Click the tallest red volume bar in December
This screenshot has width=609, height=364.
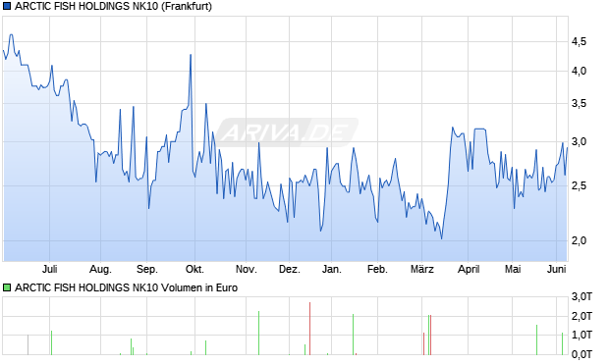click(310, 329)
